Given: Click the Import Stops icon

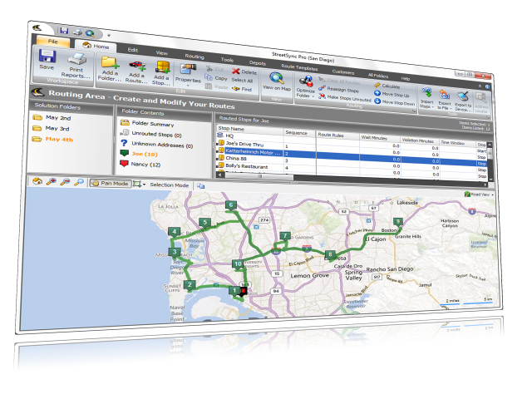Looking at the screenshot, I should pyautogui.click(x=426, y=95).
